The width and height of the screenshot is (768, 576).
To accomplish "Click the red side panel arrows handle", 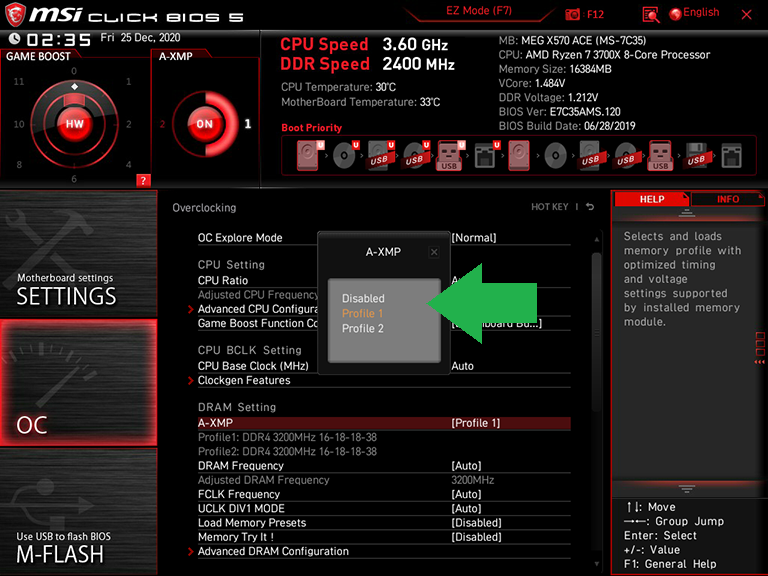I will pyautogui.click(x=760, y=348).
